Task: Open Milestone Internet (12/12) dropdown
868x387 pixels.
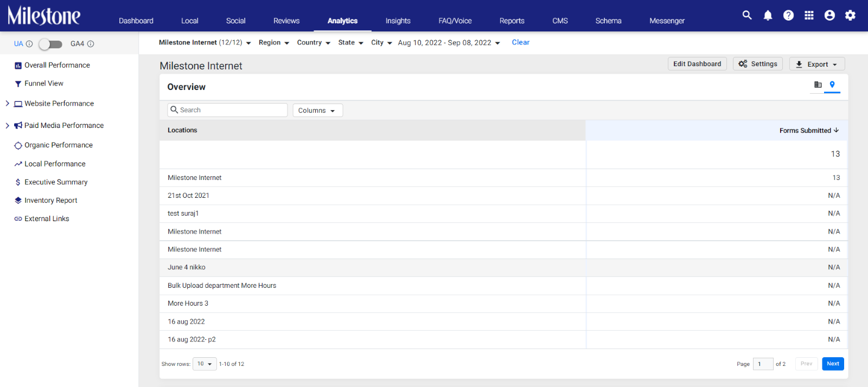Action: [205, 42]
